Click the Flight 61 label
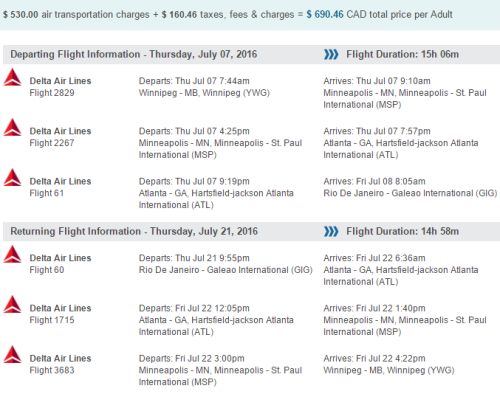 coord(47,193)
